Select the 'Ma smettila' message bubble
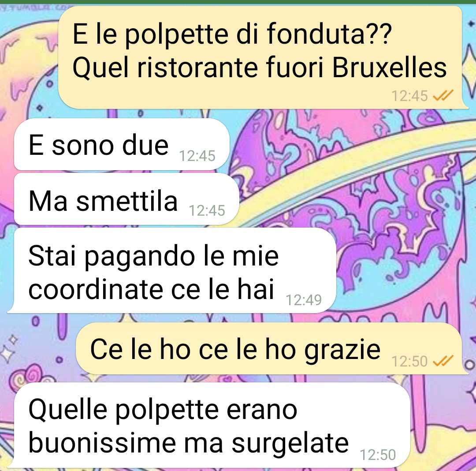Image resolution: width=476 pixels, height=471 pixels. [x=126, y=199]
